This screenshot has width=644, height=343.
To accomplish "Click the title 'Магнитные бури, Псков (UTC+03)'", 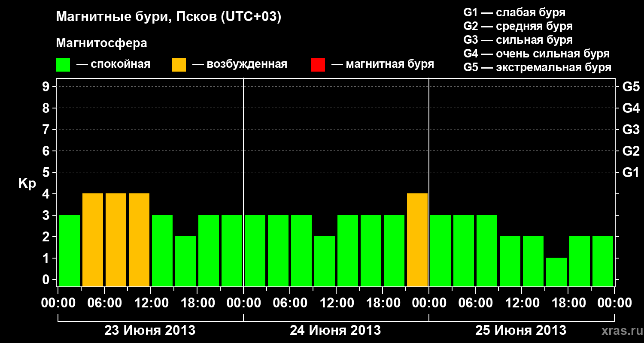I will coord(169,17).
